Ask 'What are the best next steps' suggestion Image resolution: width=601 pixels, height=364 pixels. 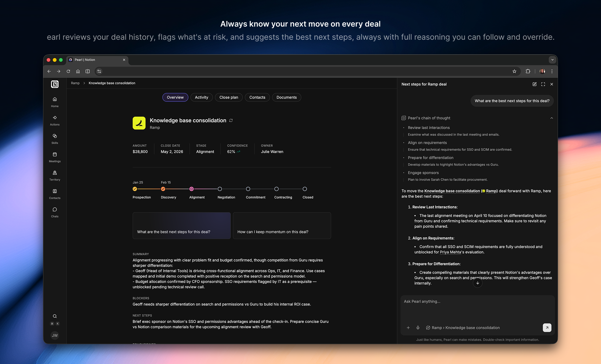click(181, 226)
